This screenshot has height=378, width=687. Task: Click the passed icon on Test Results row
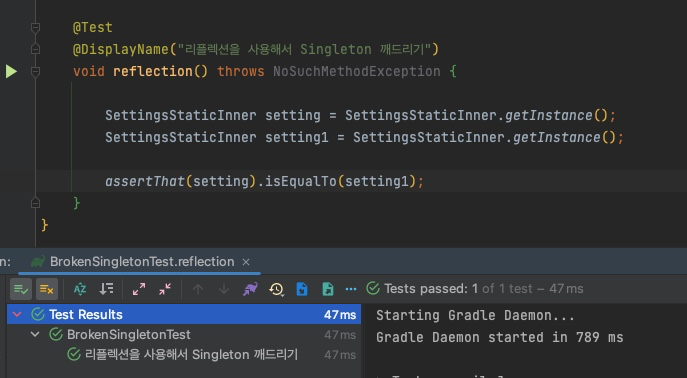(38, 314)
